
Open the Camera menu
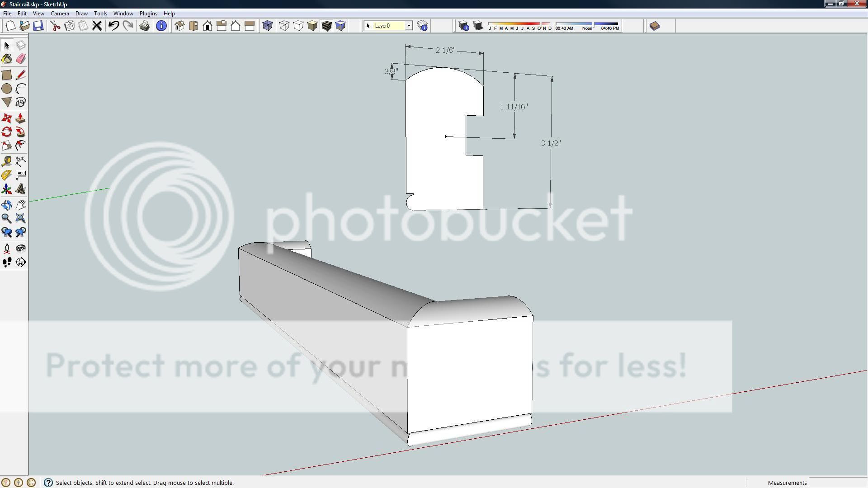point(60,14)
